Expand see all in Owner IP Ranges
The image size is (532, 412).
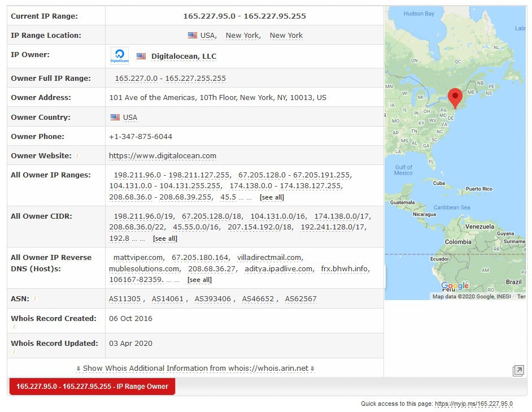(272, 197)
